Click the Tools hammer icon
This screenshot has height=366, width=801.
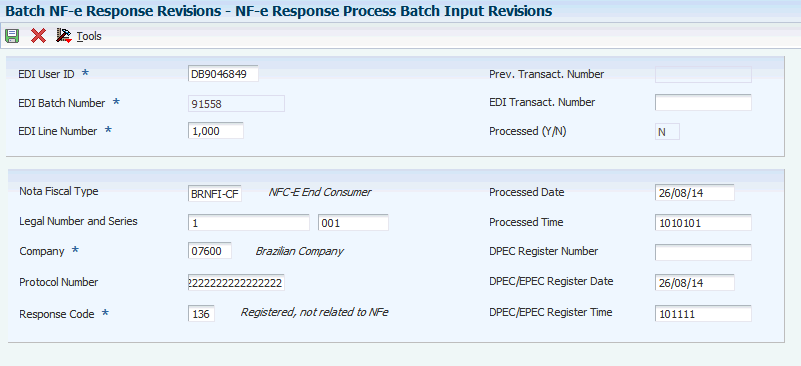[x=64, y=36]
